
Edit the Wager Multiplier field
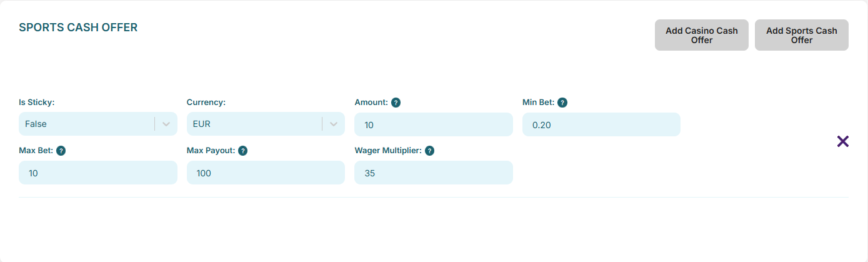tap(433, 173)
